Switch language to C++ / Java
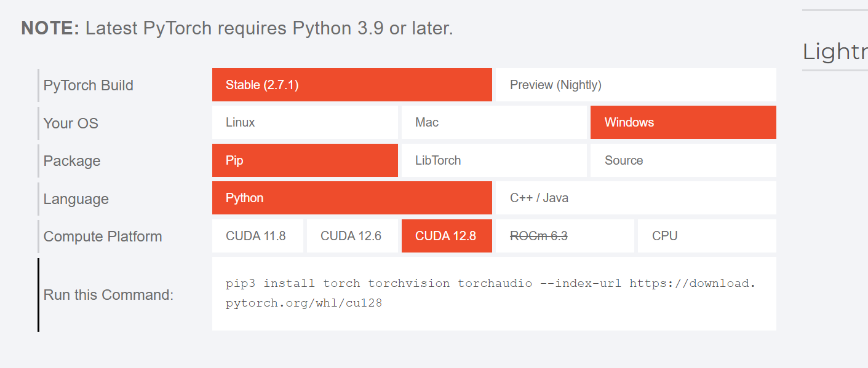The height and width of the screenshot is (368, 868). point(634,198)
